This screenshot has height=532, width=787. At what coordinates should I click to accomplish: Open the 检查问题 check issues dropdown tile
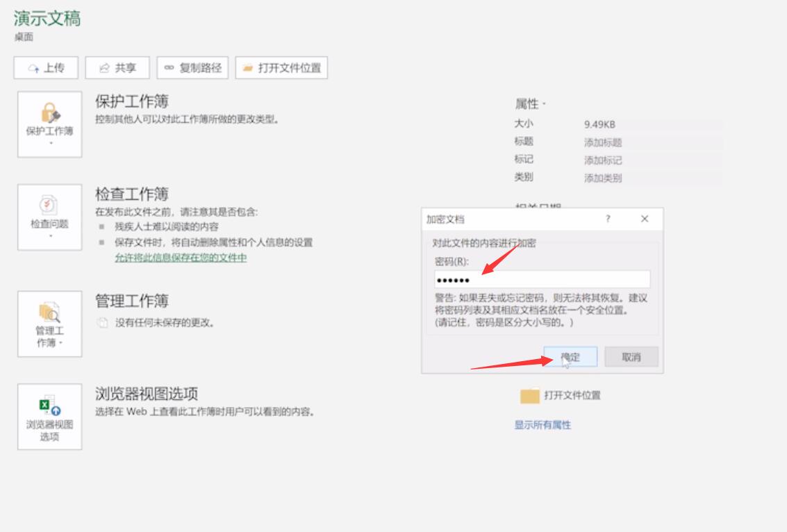click(50, 217)
